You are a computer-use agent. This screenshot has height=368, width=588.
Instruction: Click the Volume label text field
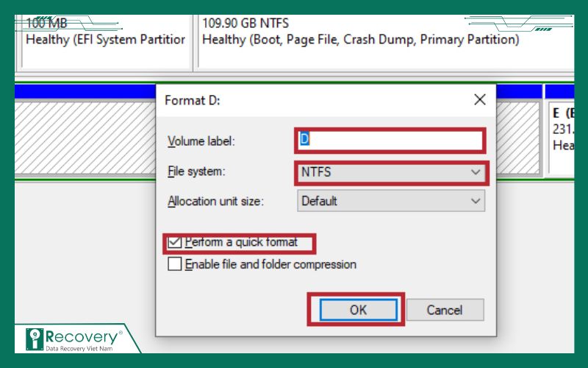pos(390,140)
